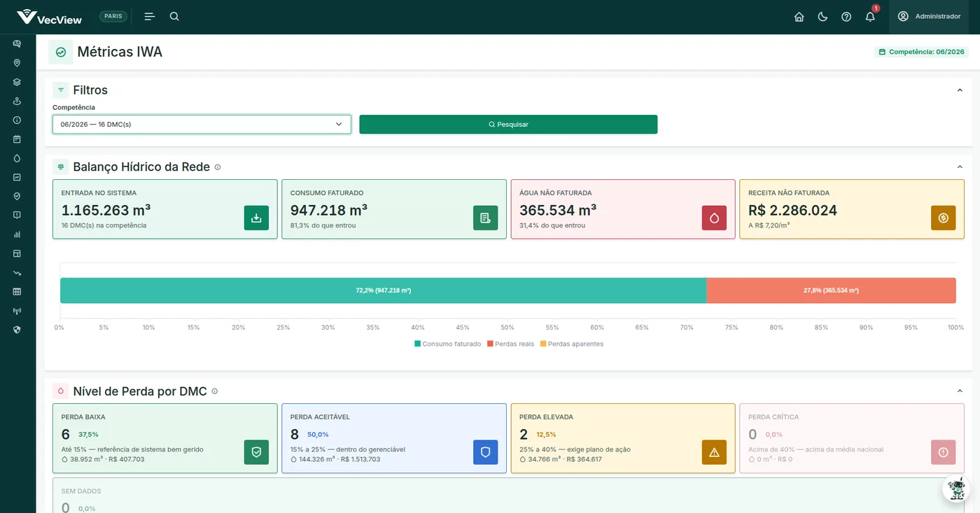Click the Sem Dados card
Image resolution: width=980 pixels, height=513 pixels.
pyautogui.click(x=508, y=496)
